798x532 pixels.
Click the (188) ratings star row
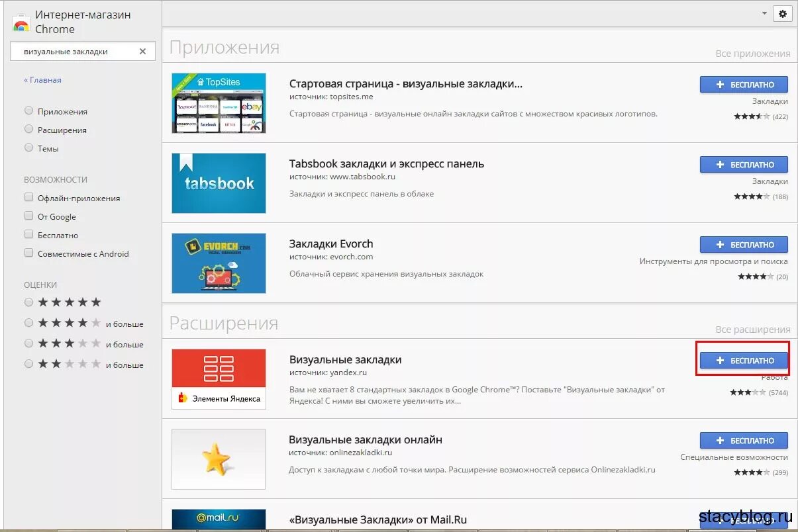point(761,197)
